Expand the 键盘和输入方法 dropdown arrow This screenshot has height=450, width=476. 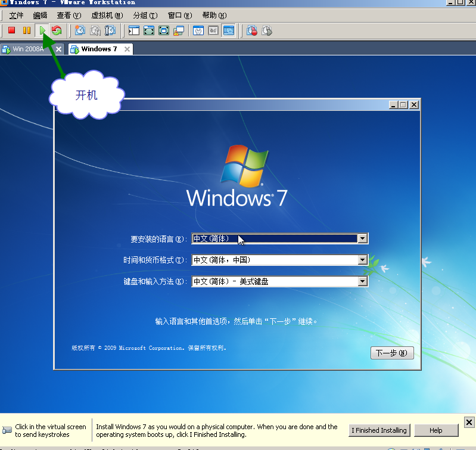362,281
